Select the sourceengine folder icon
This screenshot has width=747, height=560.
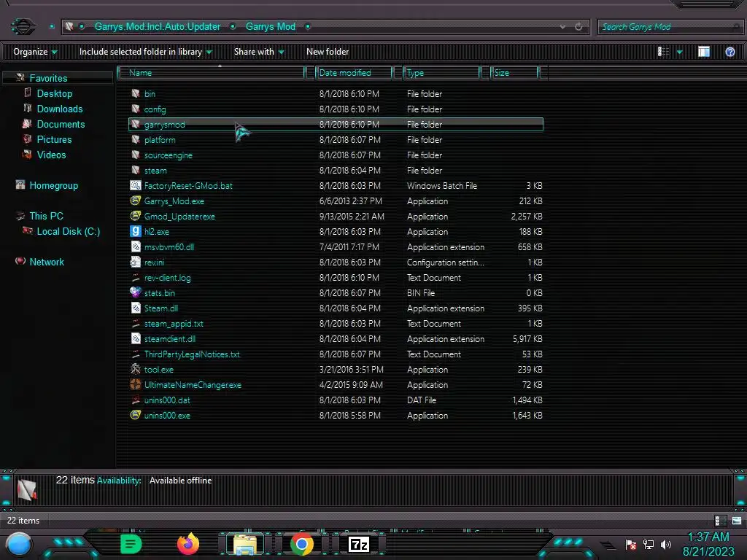[136, 155]
